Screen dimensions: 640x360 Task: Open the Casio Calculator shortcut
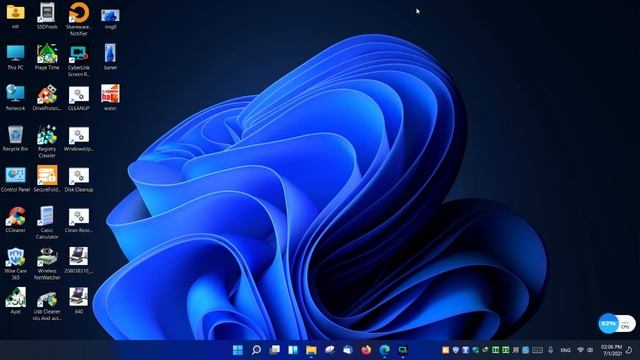coord(47,223)
